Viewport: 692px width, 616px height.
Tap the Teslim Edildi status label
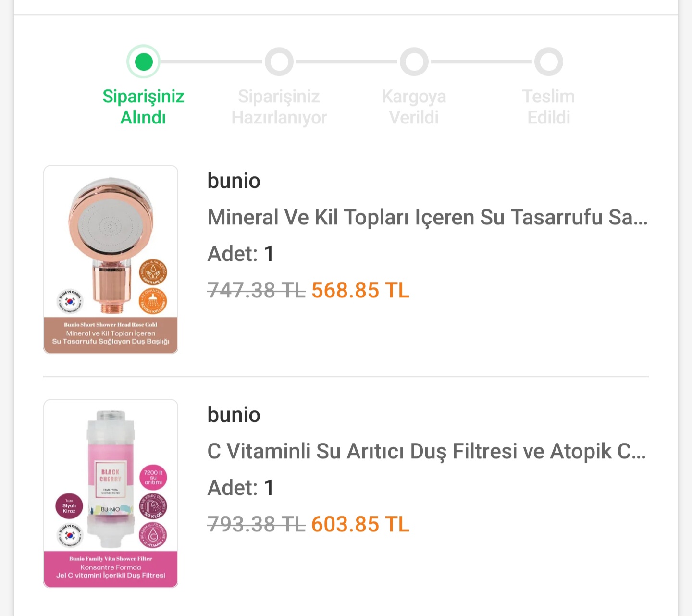coord(548,107)
